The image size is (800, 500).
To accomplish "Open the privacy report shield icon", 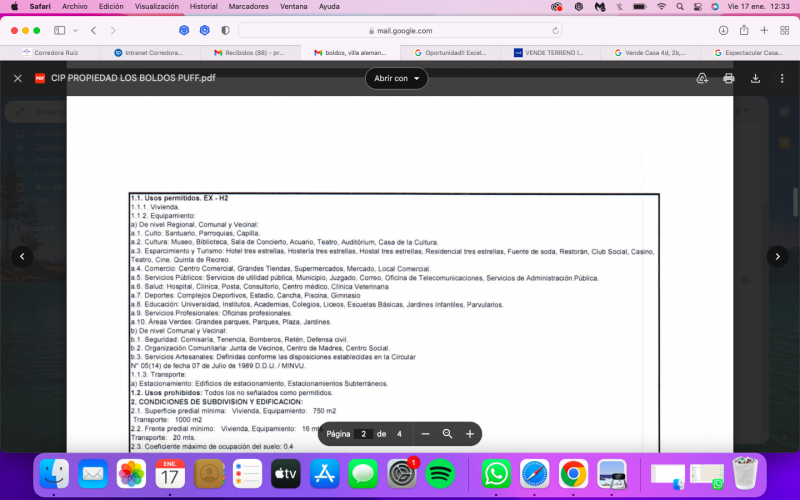I will coord(226,31).
